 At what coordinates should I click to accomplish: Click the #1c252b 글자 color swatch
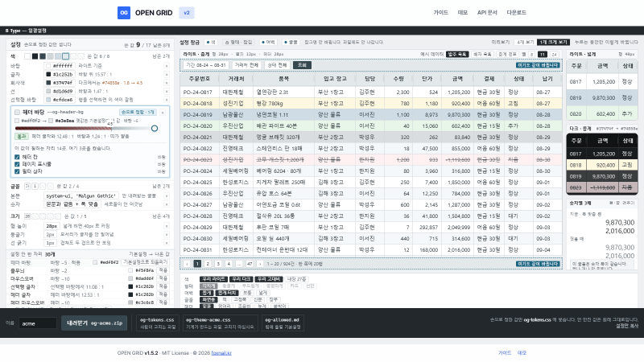tap(48, 74)
